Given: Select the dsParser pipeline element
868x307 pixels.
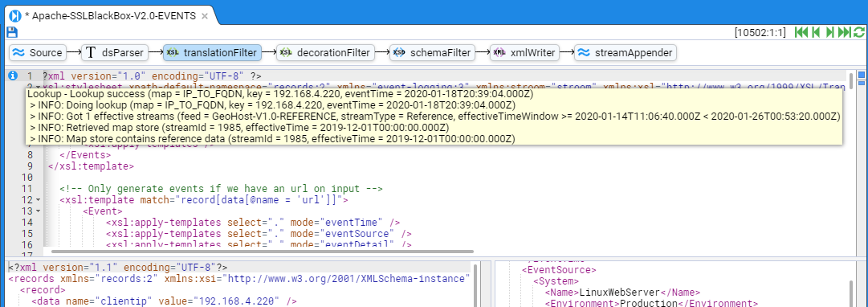Looking at the screenshot, I should click(x=115, y=53).
